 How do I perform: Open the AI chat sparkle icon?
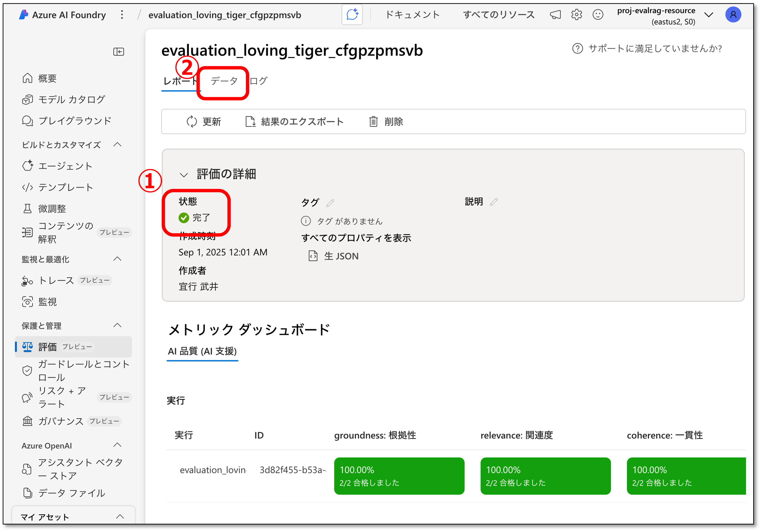click(x=352, y=15)
